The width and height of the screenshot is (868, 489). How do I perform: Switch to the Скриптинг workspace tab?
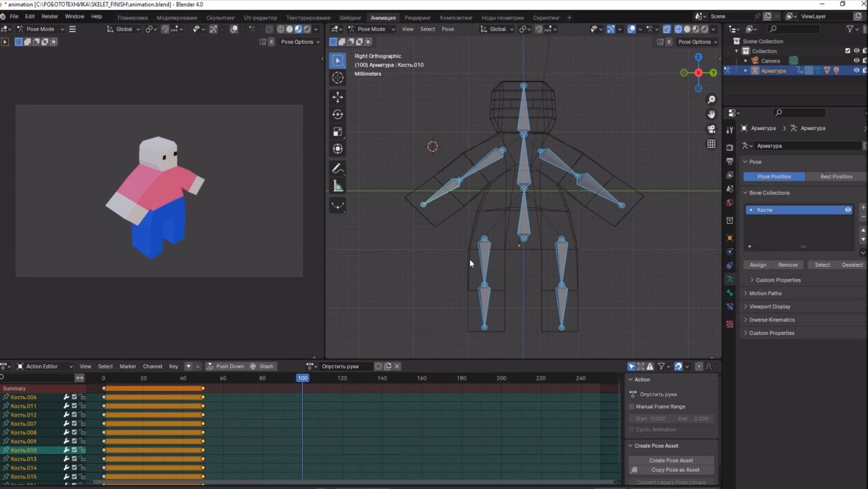click(x=546, y=18)
